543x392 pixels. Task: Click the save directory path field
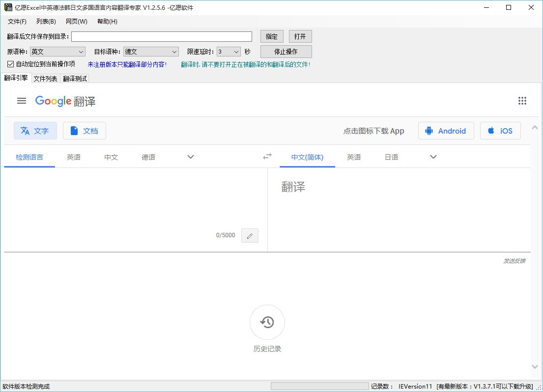tap(161, 36)
